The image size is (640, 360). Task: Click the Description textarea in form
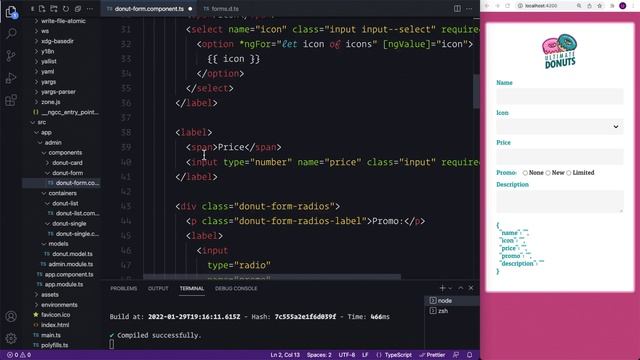point(560,202)
